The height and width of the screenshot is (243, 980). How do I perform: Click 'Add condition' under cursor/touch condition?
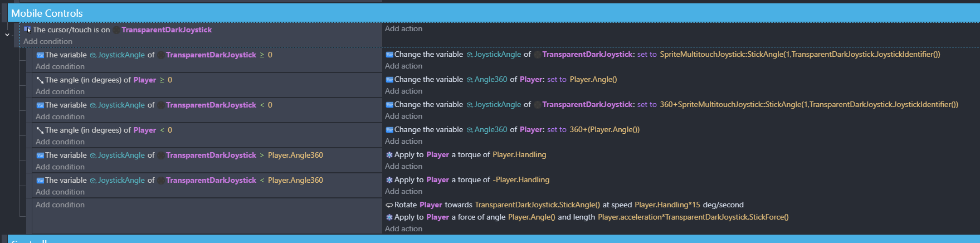pos(48,42)
